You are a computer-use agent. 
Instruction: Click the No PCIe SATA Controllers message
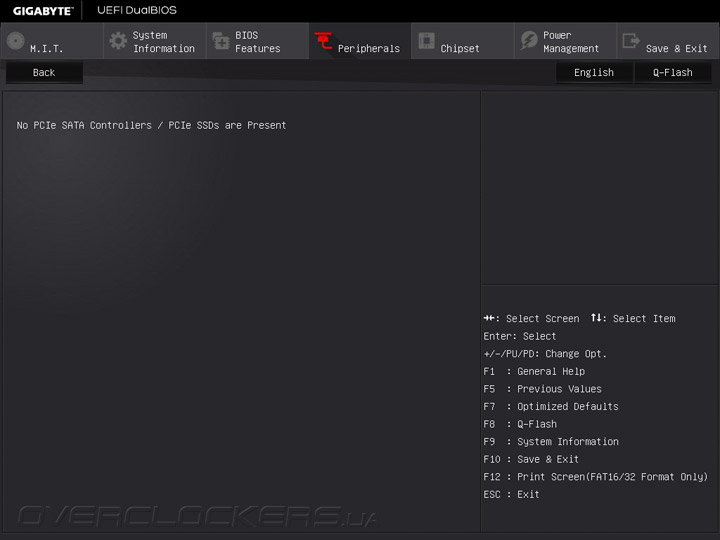tap(151, 125)
